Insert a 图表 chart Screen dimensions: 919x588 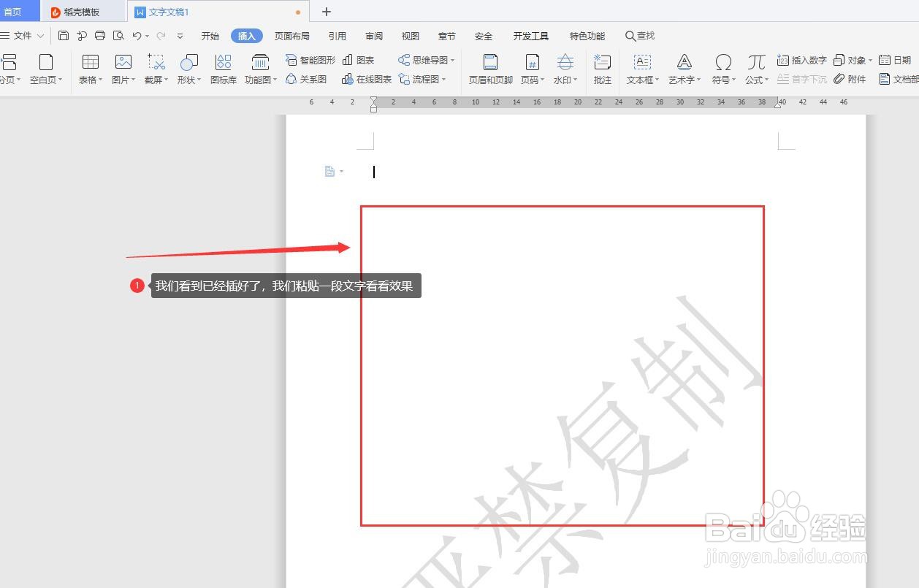359,60
